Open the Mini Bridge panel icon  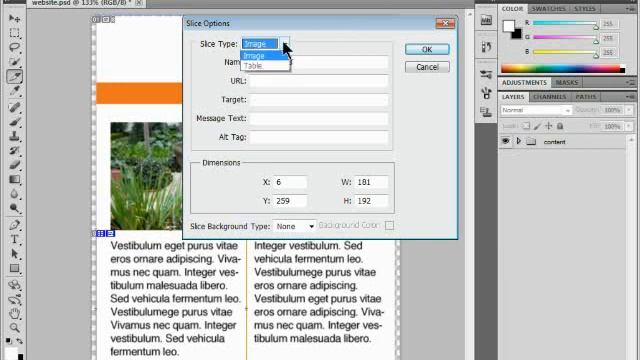pyautogui.click(x=486, y=20)
